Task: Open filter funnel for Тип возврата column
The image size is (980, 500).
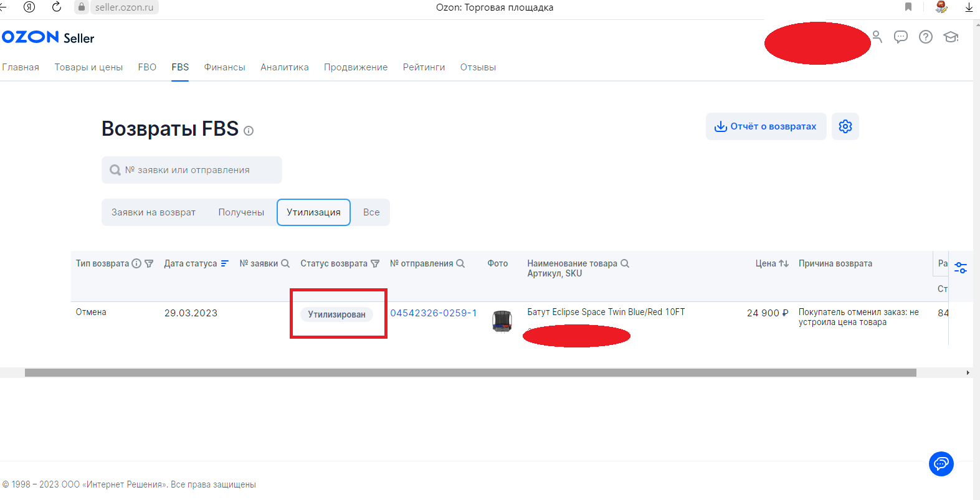Action: tap(149, 263)
